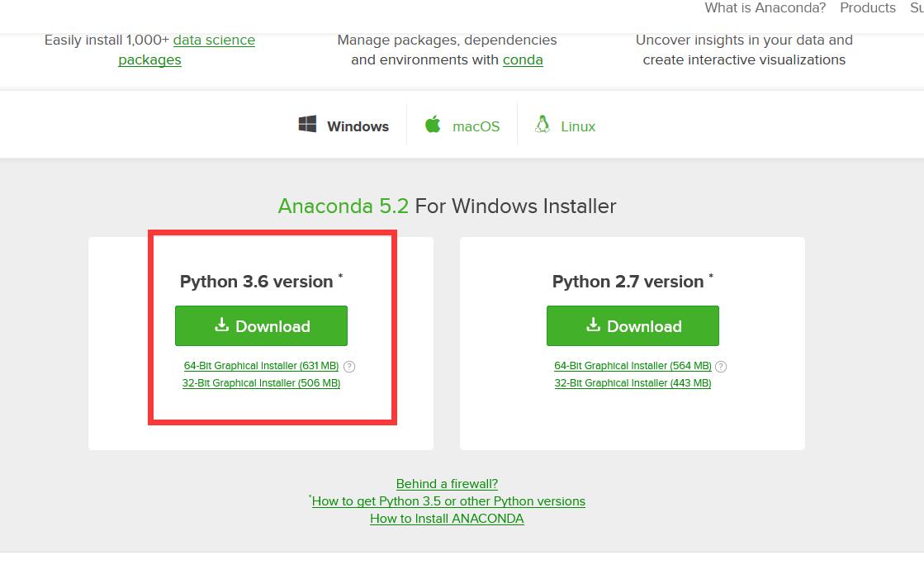Click the Apple macOS logo icon

pyautogui.click(x=433, y=125)
